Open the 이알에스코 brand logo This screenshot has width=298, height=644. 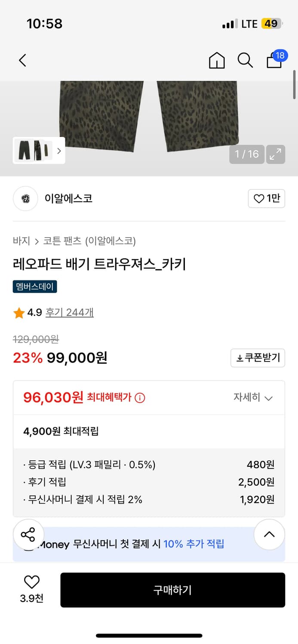click(25, 198)
